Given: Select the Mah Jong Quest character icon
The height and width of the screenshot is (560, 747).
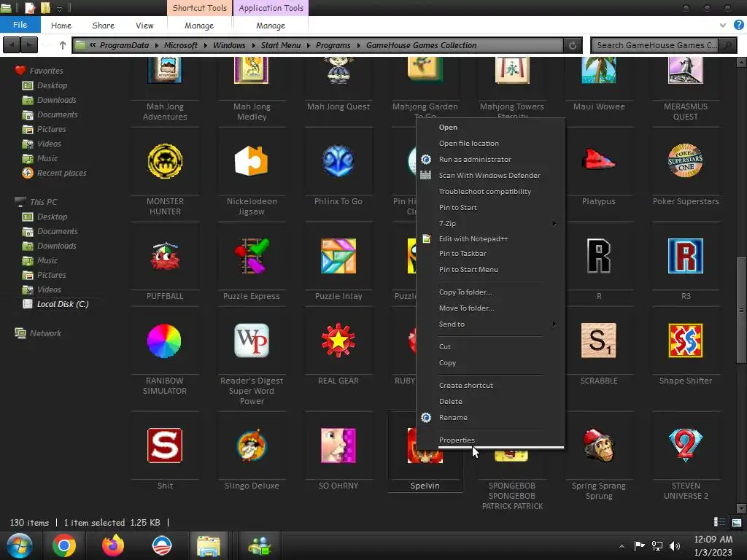Looking at the screenshot, I should (338, 70).
